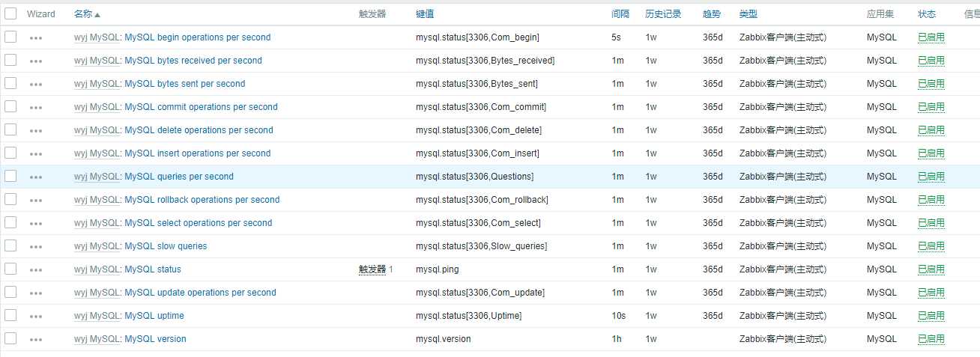Open MySQL begin operations per second item
Image resolution: width=980 pixels, height=357 pixels.
198,37
